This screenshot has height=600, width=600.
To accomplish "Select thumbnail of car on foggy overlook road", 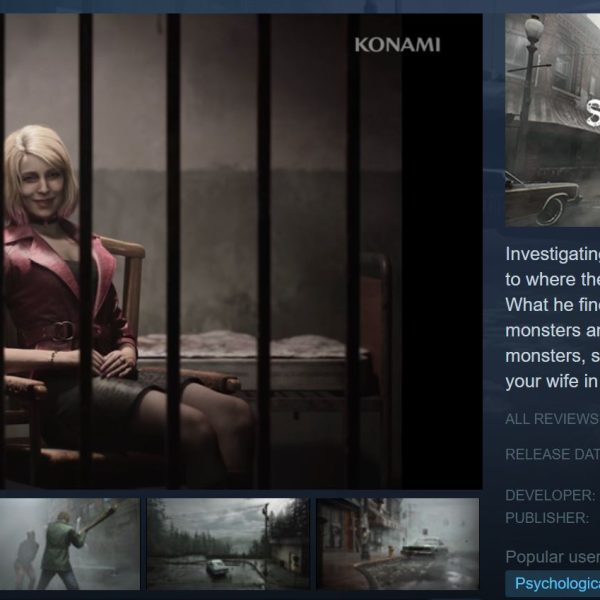I will click(228, 544).
